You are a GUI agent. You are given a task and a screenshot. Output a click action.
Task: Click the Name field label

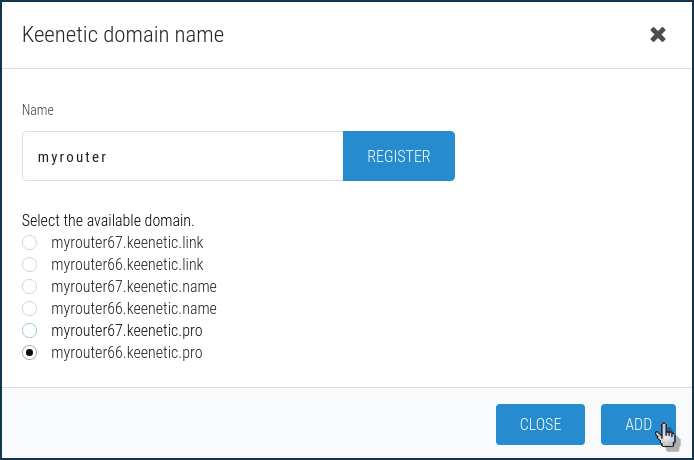(38, 110)
